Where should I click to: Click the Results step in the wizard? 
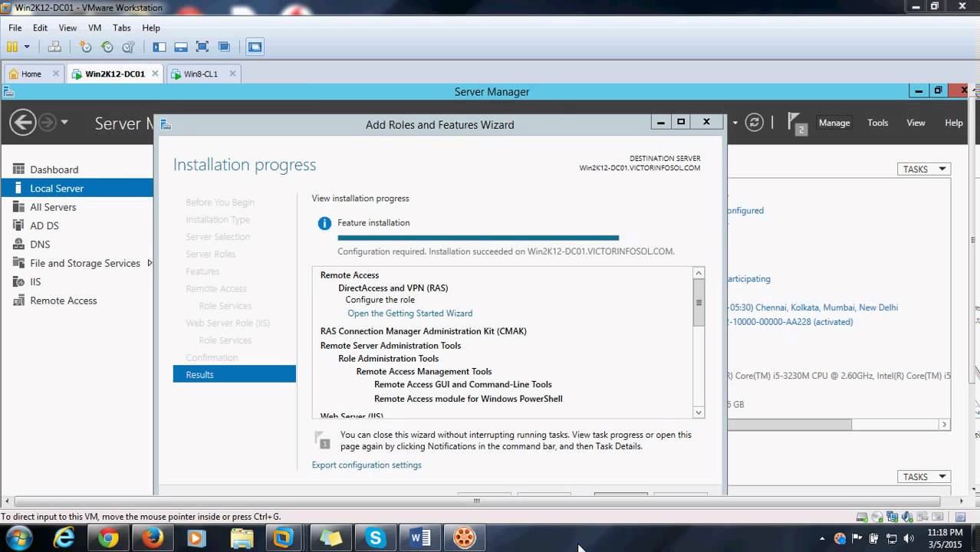[x=235, y=374]
